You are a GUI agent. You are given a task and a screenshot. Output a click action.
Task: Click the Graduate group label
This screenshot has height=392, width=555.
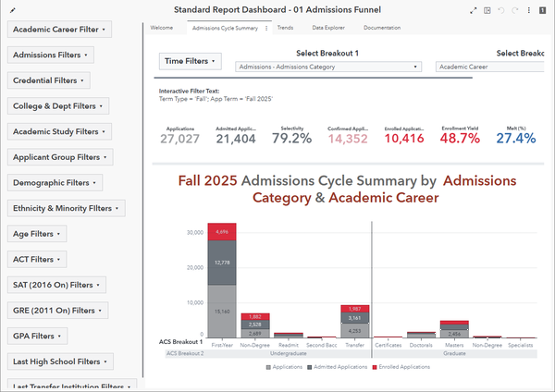pyautogui.click(x=454, y=353)
